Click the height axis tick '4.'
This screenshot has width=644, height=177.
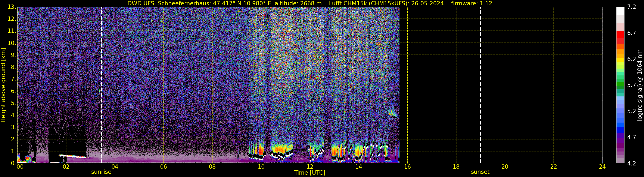click(x=13, y=115)
